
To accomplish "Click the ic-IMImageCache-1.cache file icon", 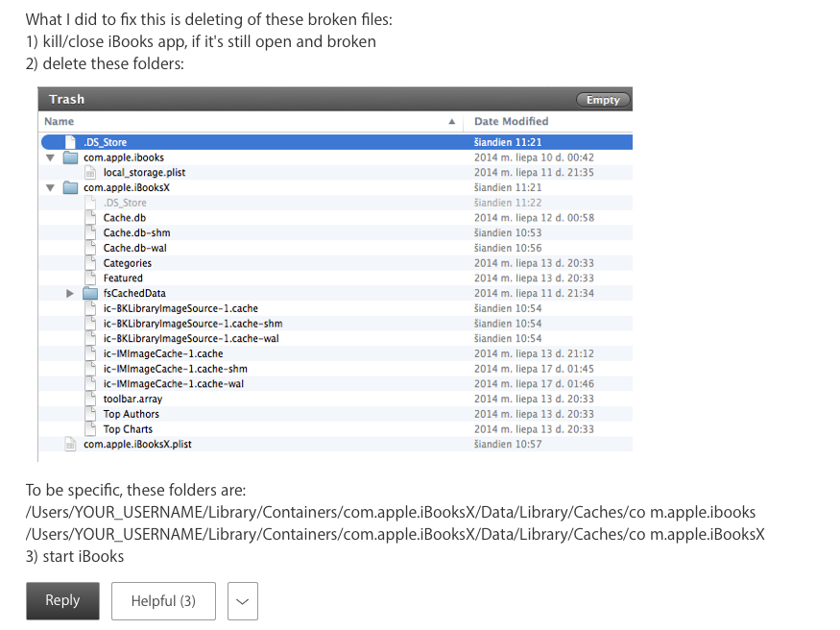I will pos(90,353).
